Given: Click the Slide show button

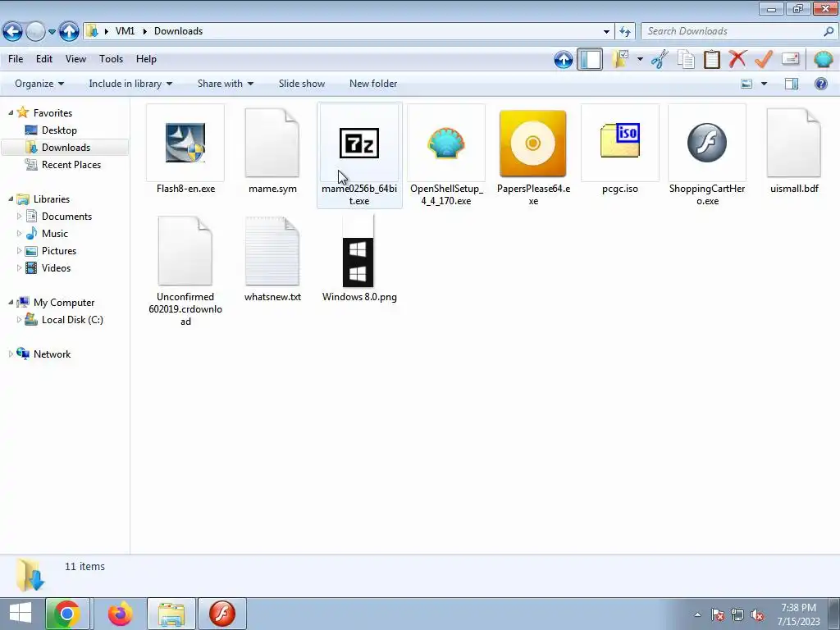Looking at the screenshot, I should pyautogui.click(x=302, y=84).
